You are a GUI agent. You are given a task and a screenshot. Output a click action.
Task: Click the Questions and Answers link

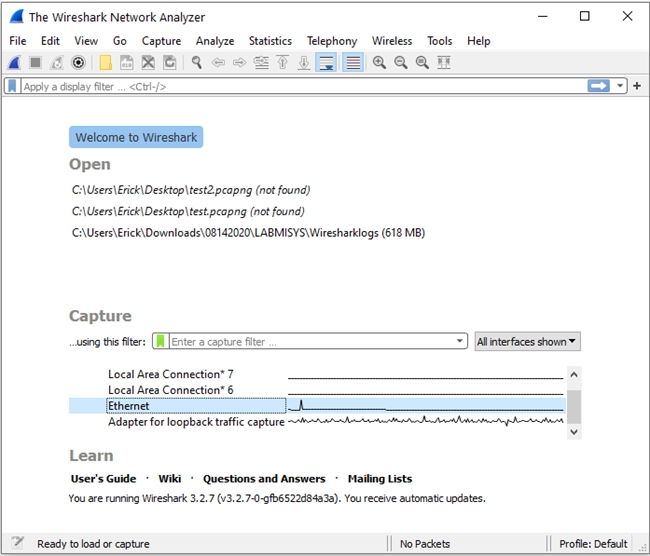tap(264, 479)
